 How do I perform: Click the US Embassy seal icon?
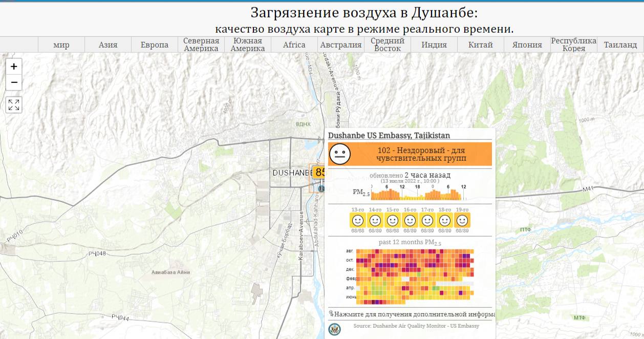click(x=334, y=329)
